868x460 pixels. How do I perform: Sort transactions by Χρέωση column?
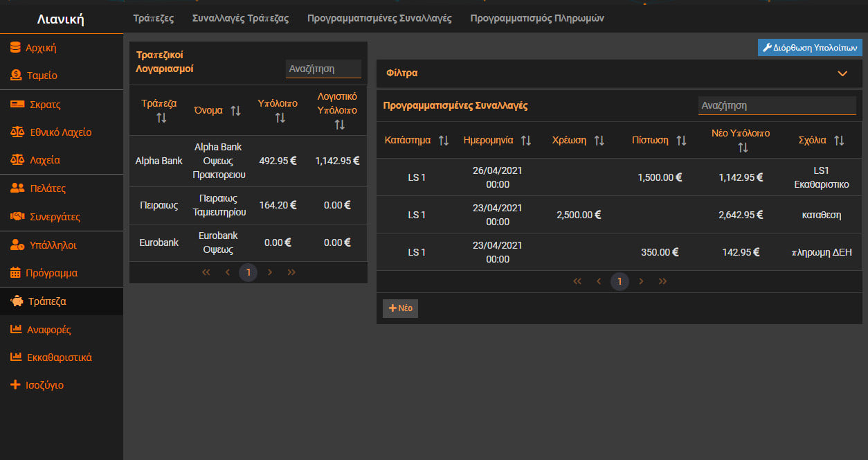click(x=599, y=141)
